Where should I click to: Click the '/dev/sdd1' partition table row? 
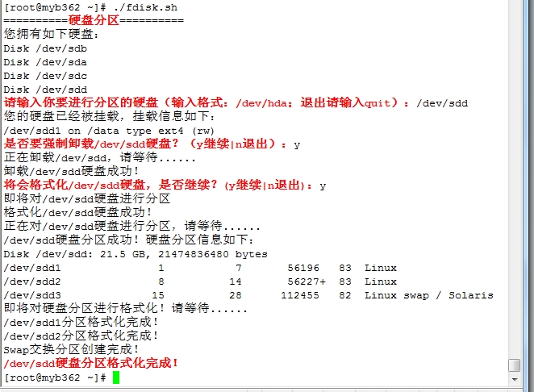[x=200, y=268]
